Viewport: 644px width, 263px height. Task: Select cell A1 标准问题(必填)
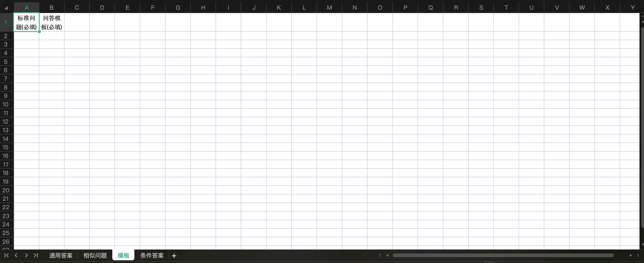pyautogui.click(x=26, y=23)
